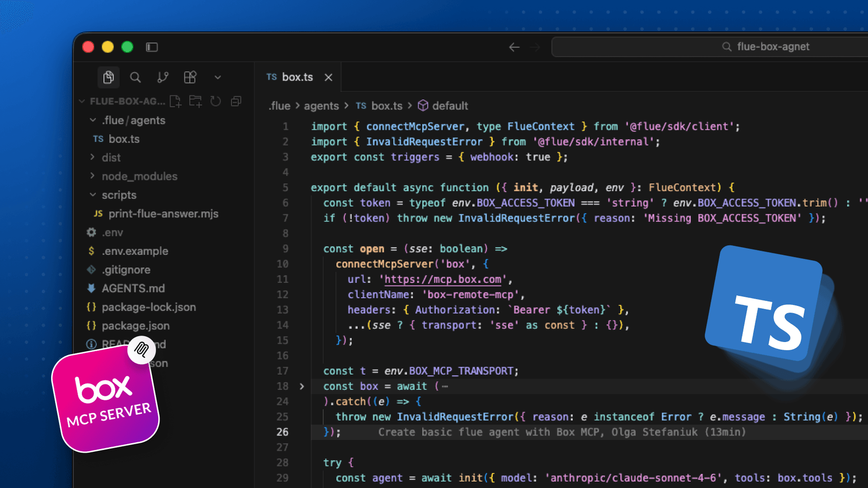Expand the node_modules folder
This screenshot has width=868, height=488.
pyautogui.click(x=93, y=176)
